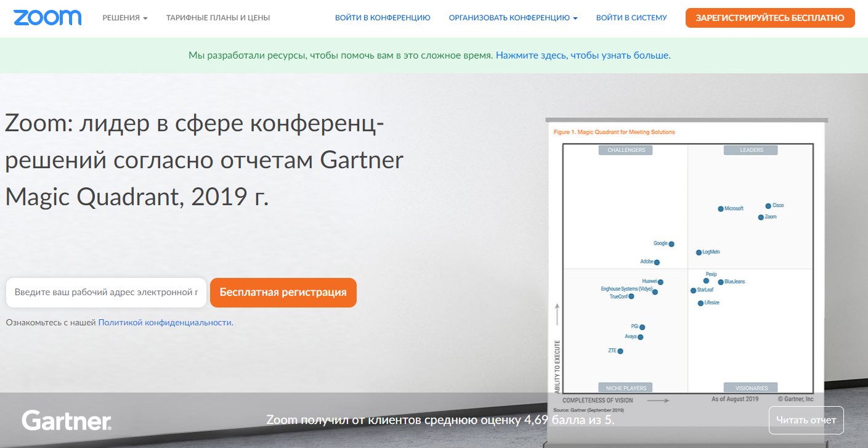This screenshot has width=868, height=448.
Task: Click Зарегистрируйтесь бесплатно button
Action: (770, 18)
